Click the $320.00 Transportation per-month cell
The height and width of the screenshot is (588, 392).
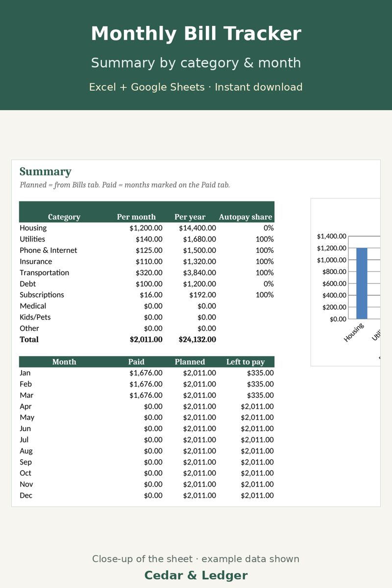(x=149, y=272)
